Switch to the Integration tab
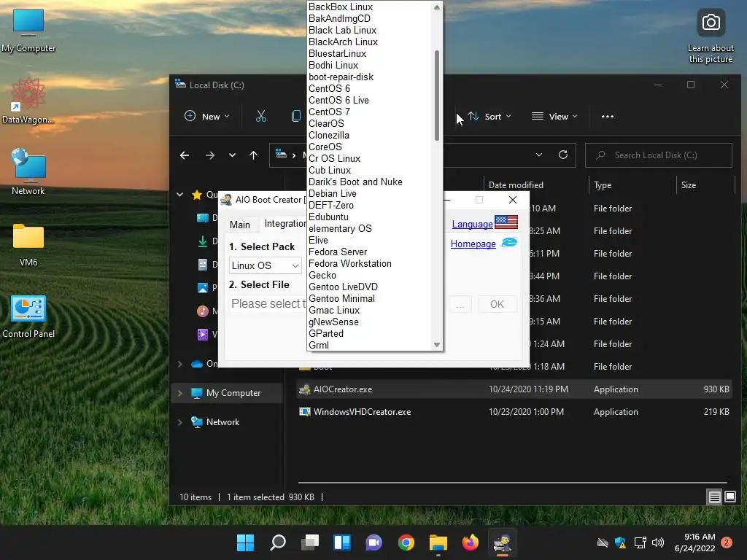The width and height of the screenshot is (747, 560). coord(285,224)
